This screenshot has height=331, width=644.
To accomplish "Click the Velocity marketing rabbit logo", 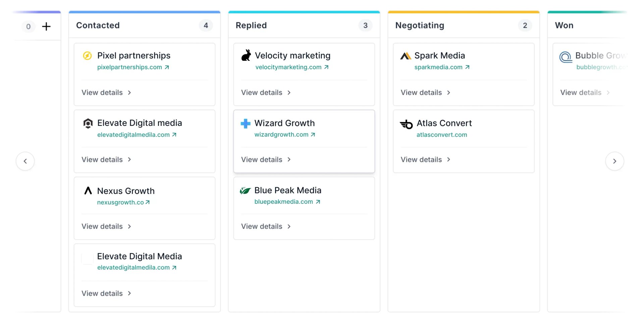I will pyautogui.click(x=246, y=55).
